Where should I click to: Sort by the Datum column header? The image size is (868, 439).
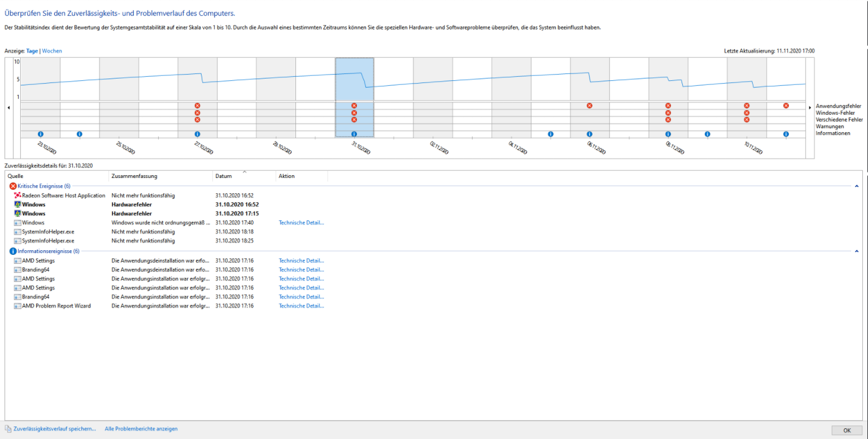(x=245, y=176)
